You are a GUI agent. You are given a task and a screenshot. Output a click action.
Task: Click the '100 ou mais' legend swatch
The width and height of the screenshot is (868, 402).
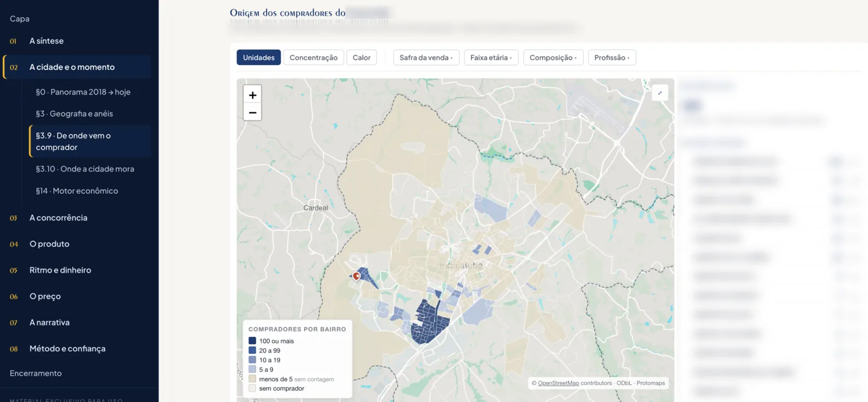click(252, 341)
